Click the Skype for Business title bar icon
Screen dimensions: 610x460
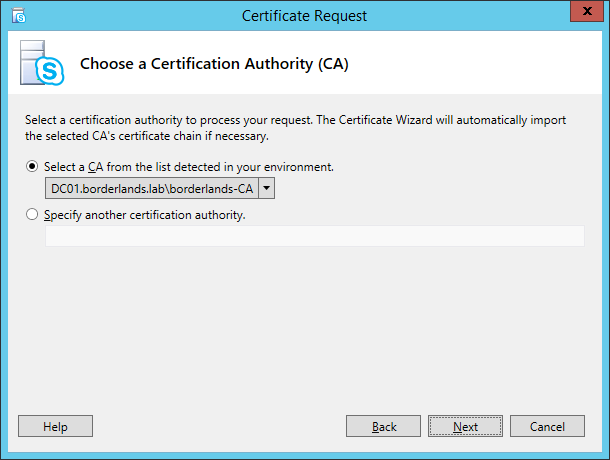click(19, 16)
